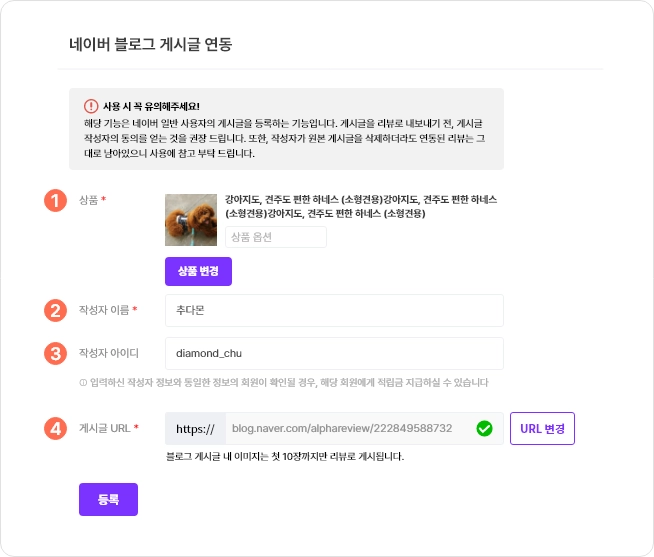Submit the form with 등록 button
This screenshot has width=654, height=557.
point(108,499)
